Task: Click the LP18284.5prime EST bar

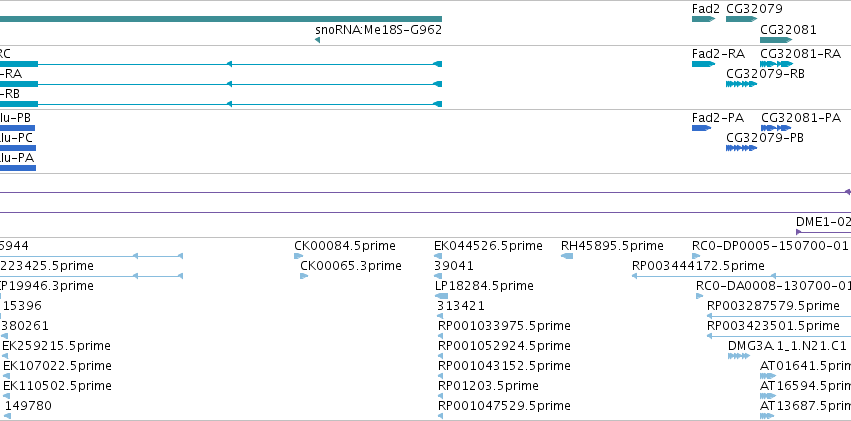Action: (441, 296)
